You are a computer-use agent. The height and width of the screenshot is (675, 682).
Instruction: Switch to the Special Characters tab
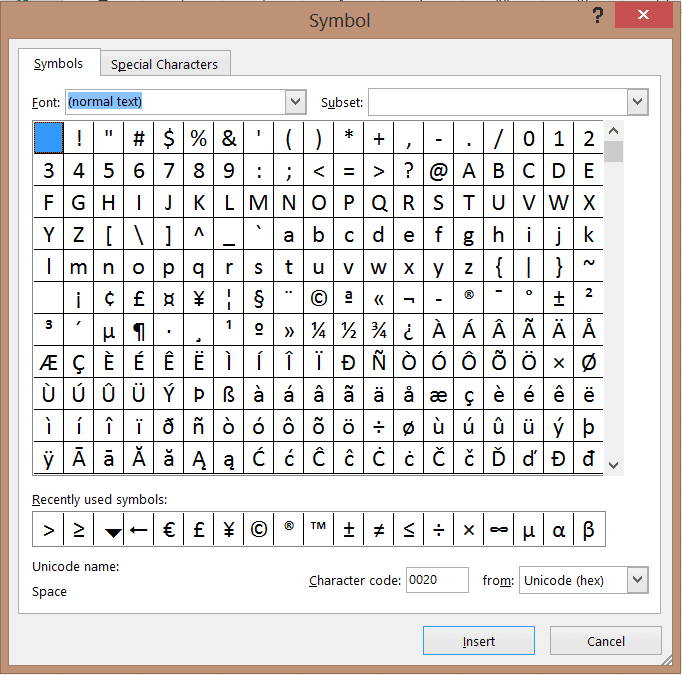click(164, 64)
